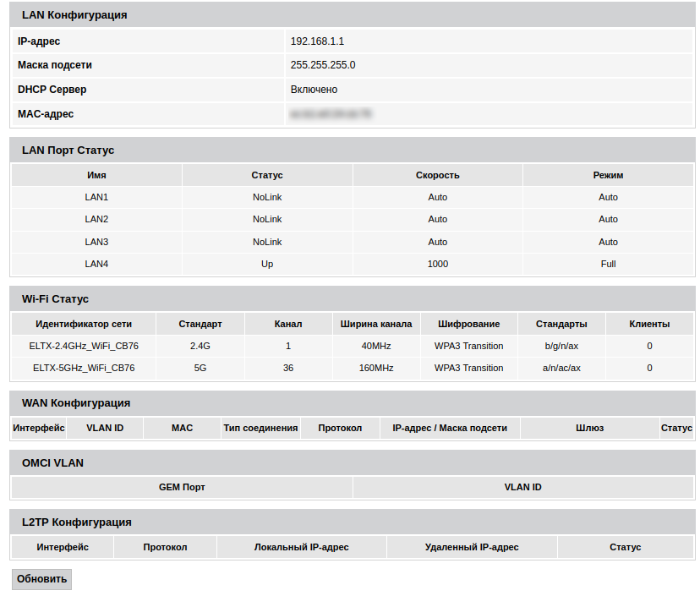This screenshot has height=596, width=700.
Task: Click the LAN4 status Up
Action: (x=267, y=264)
